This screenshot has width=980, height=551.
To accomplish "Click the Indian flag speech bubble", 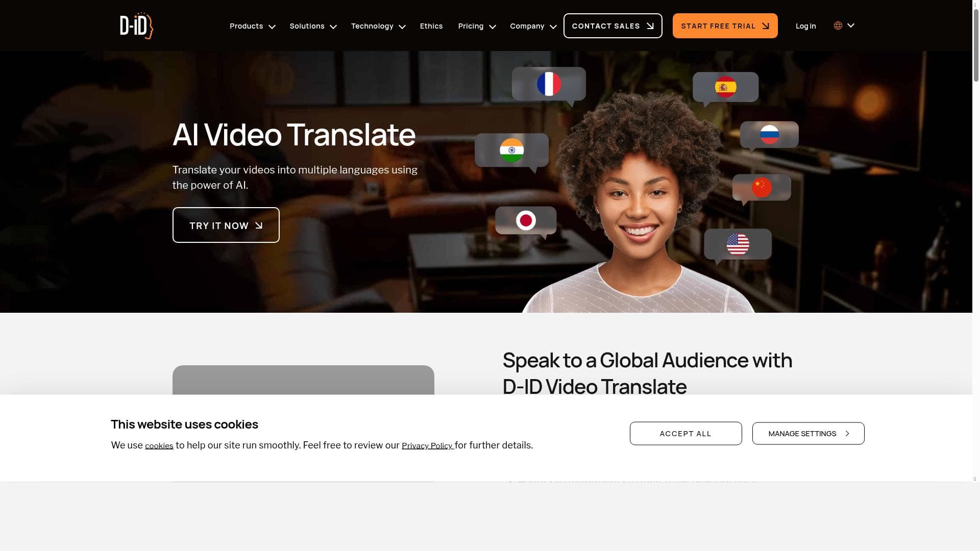I will pyautogui.click(x=511, y=151).
